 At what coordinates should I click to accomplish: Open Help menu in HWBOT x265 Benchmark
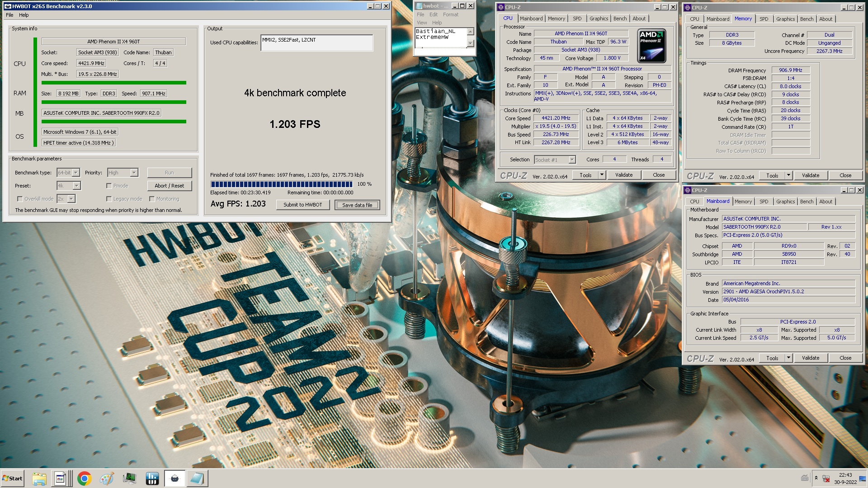click(x=24, y=15)
